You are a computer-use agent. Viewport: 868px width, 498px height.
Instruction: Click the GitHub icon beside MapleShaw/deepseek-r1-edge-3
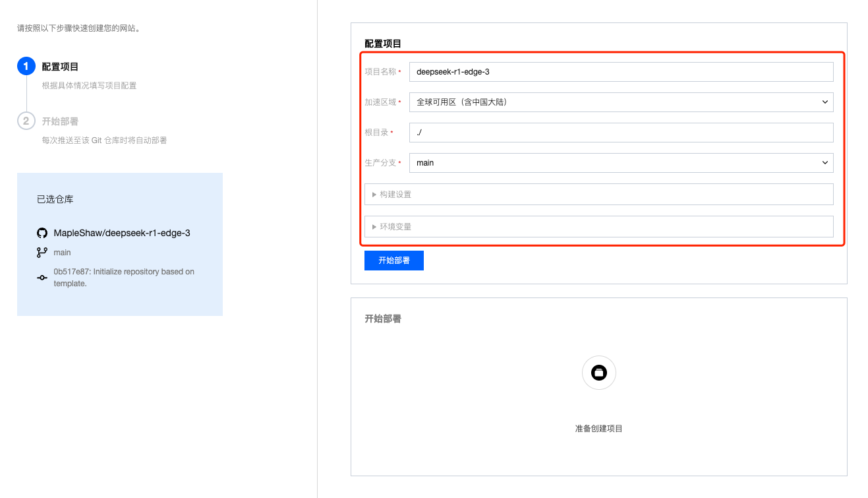pos(42,233)
